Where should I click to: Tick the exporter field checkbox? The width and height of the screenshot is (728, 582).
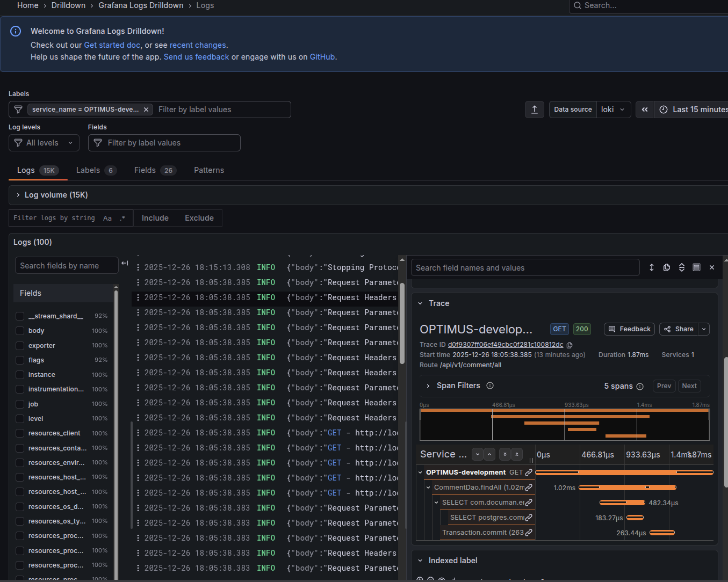click(20, 346)
